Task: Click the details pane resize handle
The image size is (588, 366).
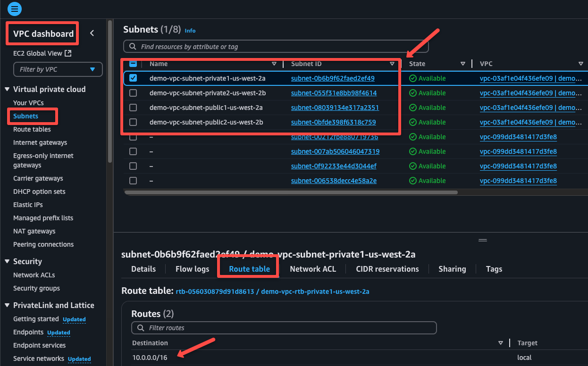Action: [482, 240]
